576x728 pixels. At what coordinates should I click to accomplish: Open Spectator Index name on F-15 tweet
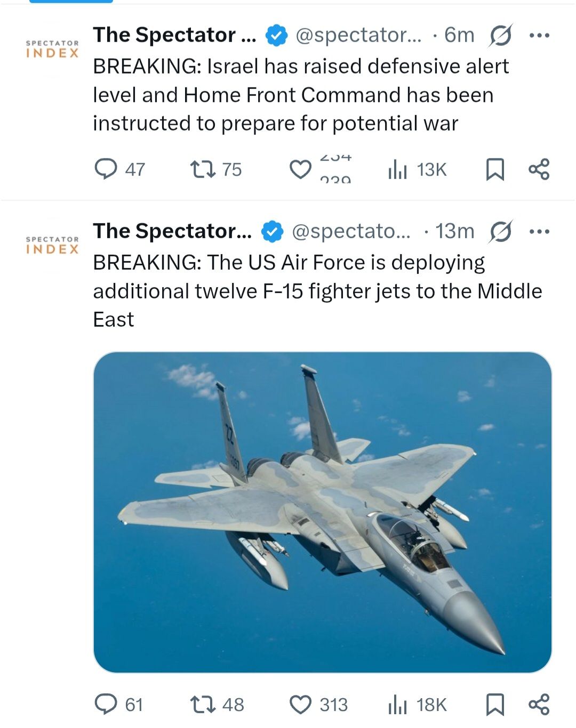click(x=172, y=231)
